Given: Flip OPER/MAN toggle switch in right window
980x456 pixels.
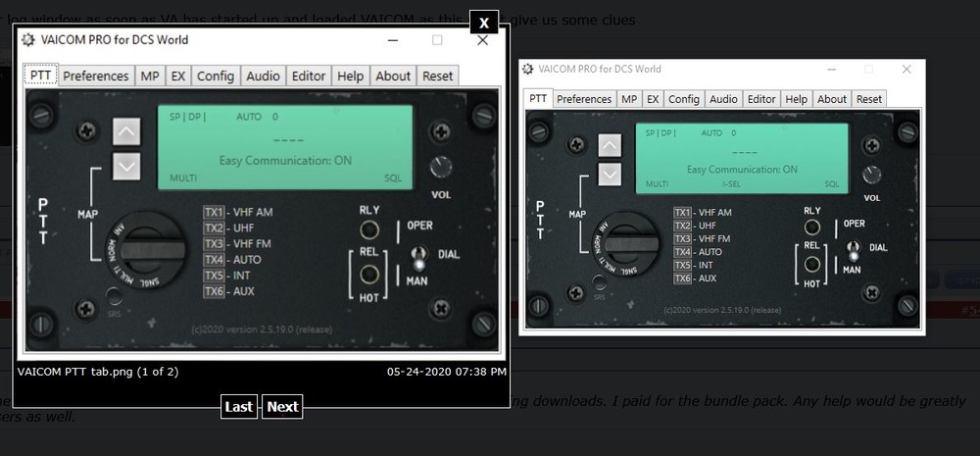Looking at the screenshot, I should (x=853, y=250).
